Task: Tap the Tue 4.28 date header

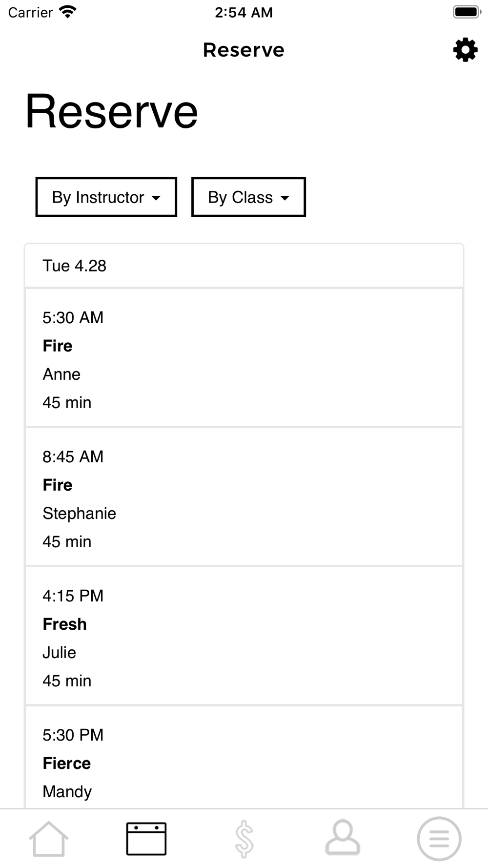Action: 244,266
